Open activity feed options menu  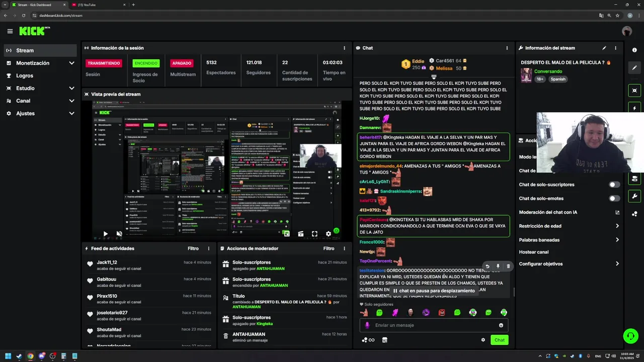click(208, 248)
